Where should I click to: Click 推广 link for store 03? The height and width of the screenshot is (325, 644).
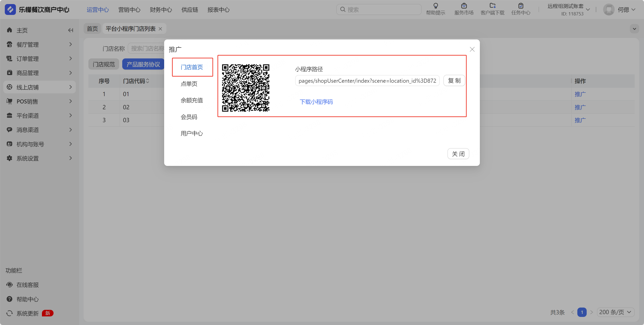click(580, 120)
